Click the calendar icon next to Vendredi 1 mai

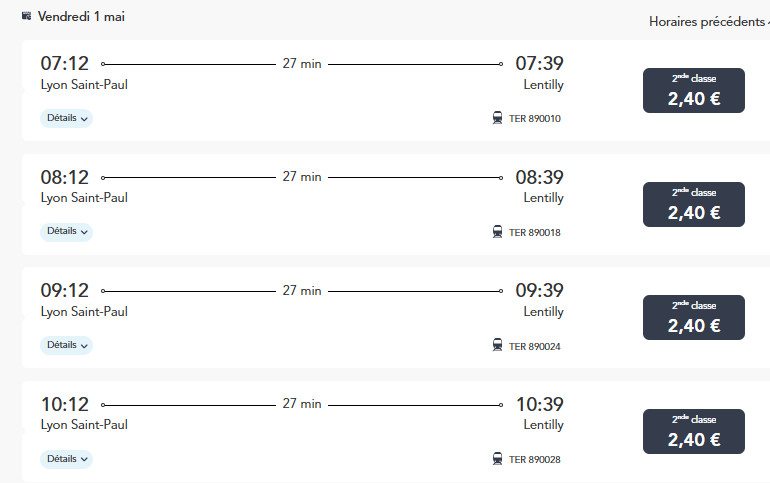point(27,16)
